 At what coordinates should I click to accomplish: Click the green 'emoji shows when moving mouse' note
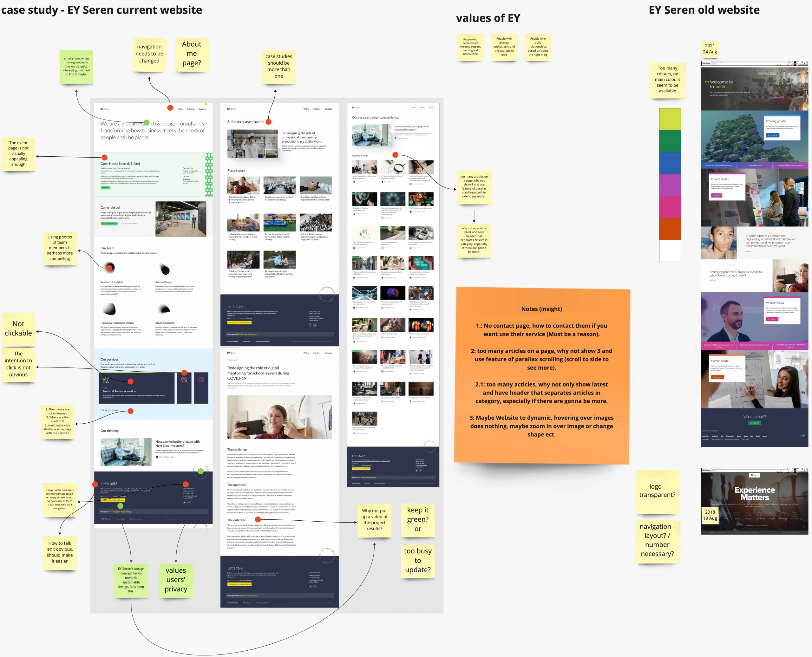[76, 67]
